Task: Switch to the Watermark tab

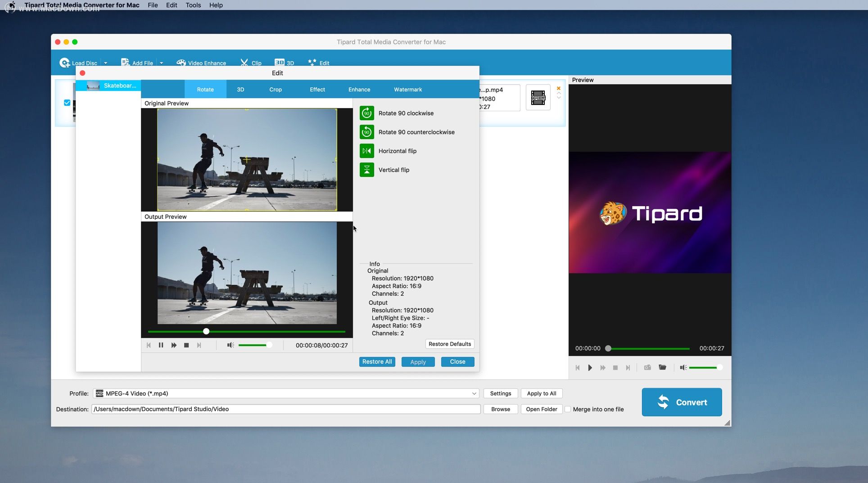Action: coord(407,89)
